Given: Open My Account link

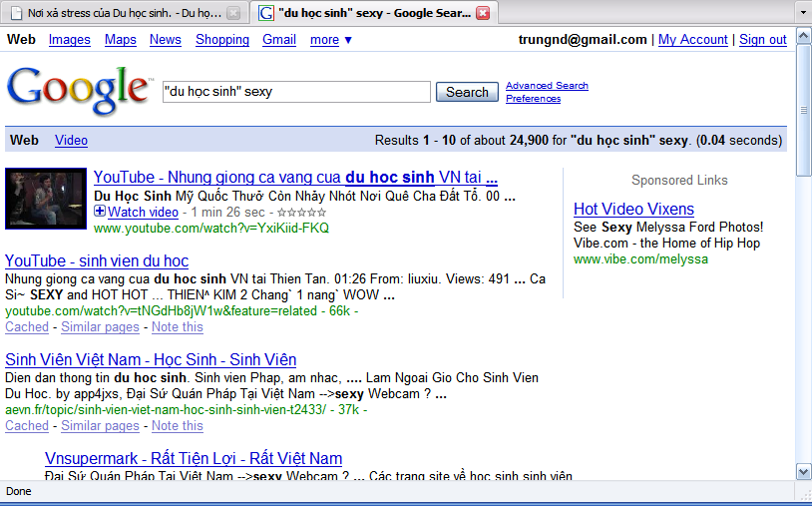Looking at the screenshot, I should click(693, 40).
